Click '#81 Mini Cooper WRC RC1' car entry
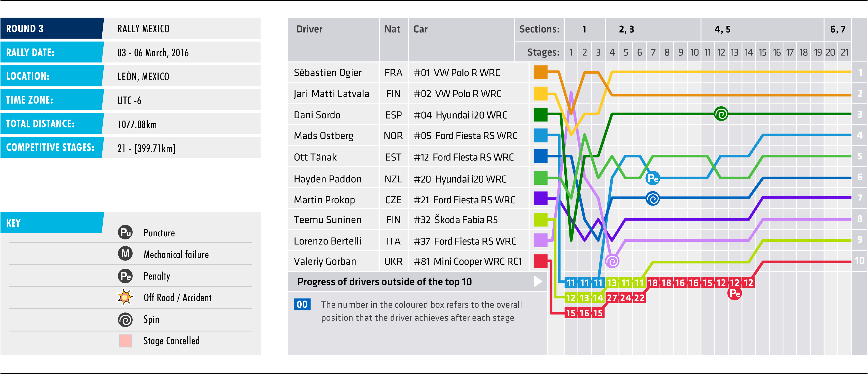The height and width of the screenshot is (374, 868). coord(468,261)
